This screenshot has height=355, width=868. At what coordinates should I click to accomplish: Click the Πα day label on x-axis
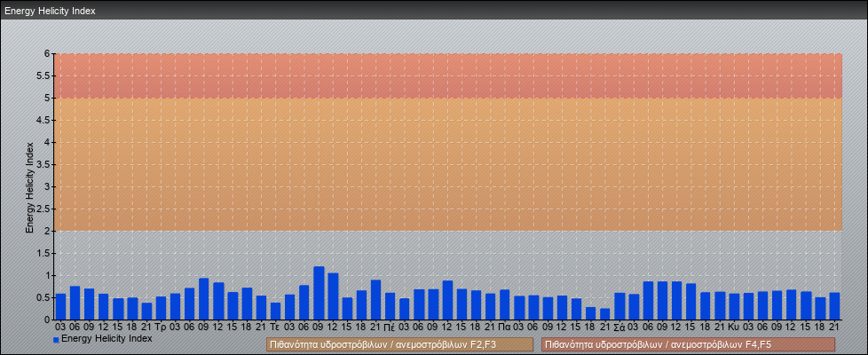pos(504,327)
